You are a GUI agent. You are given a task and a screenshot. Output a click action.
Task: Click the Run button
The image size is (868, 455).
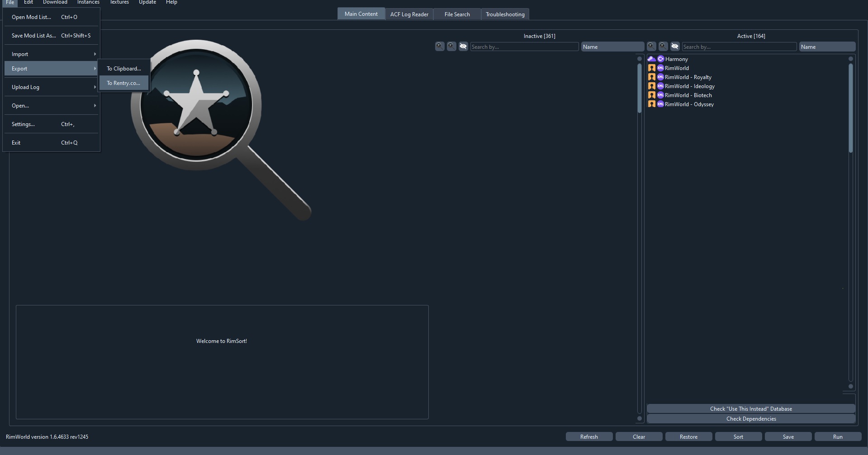[x=838, y=437]
